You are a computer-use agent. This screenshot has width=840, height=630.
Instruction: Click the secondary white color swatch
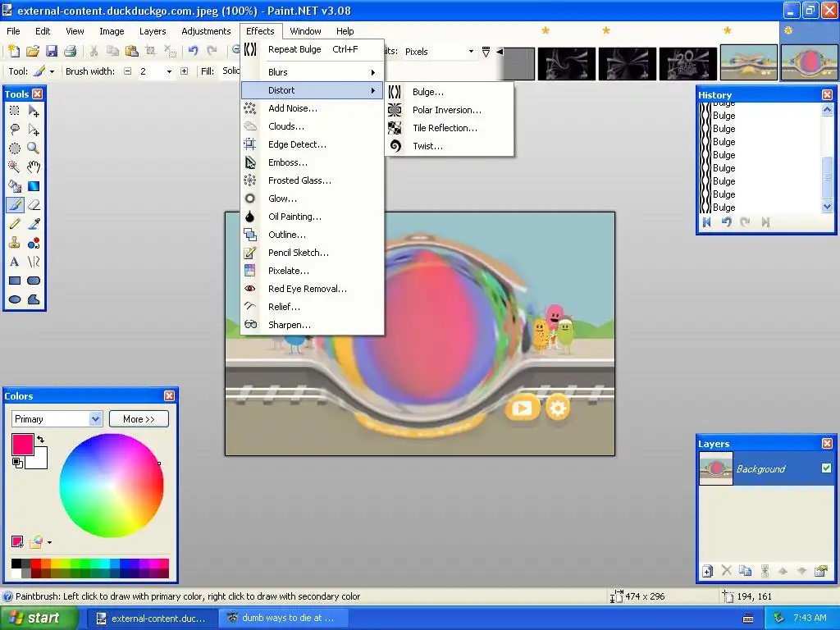[39, 459]
